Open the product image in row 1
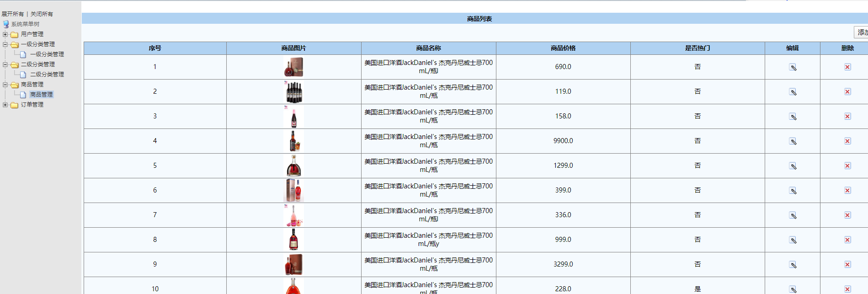Viewport: 868px width, 294px height. tap(293, 67)
